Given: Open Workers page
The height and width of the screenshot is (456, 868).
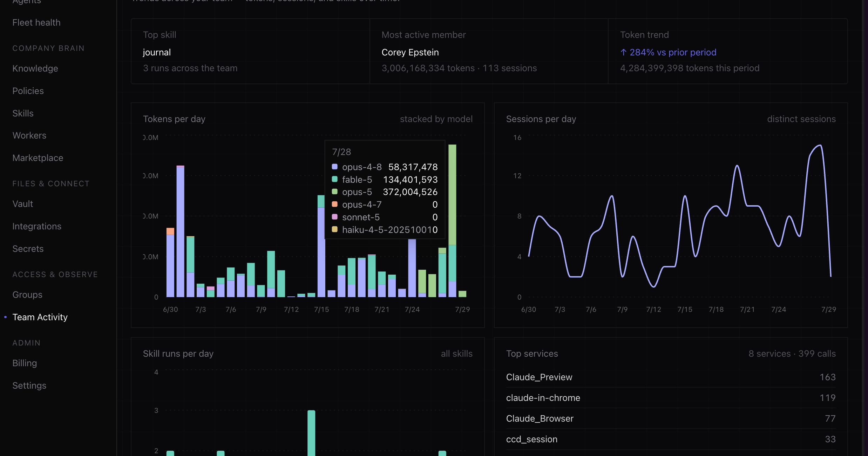Looking at the screenshot, I should click(29, 135).
